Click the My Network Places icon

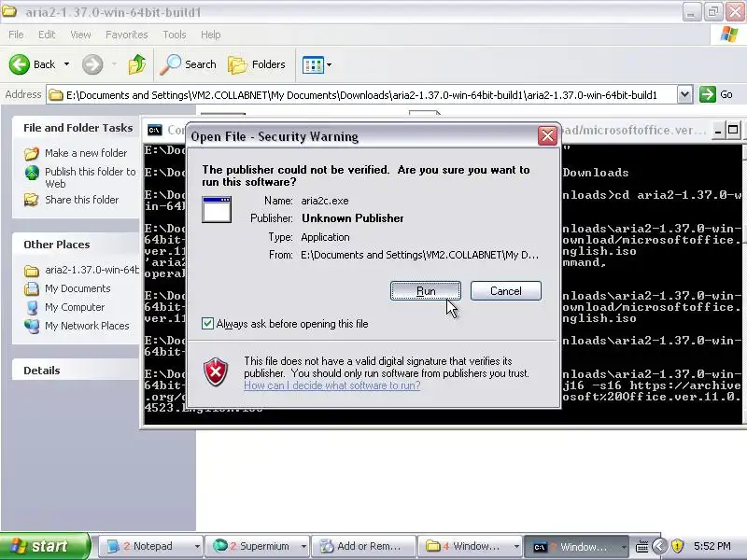pyautogui.click(x=32, y=326)
